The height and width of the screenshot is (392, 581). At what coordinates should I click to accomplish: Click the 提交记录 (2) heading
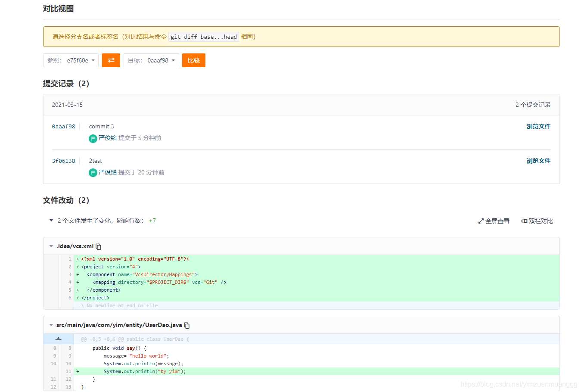pos(66,84)
